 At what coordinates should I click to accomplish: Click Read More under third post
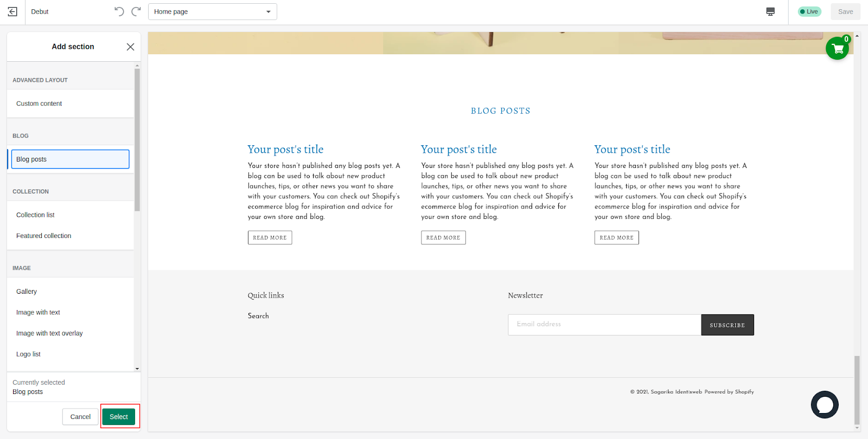(x=616, y=237)
